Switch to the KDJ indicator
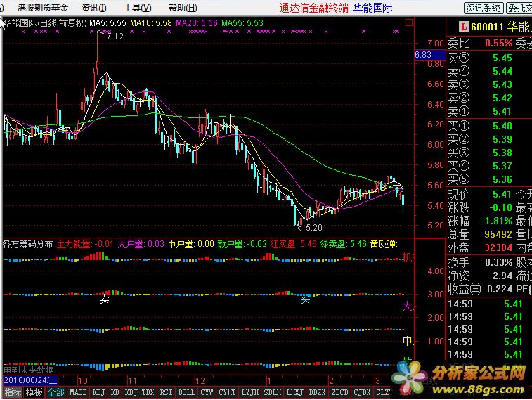The height and width of the screenshot is (400, 532). 98,392
